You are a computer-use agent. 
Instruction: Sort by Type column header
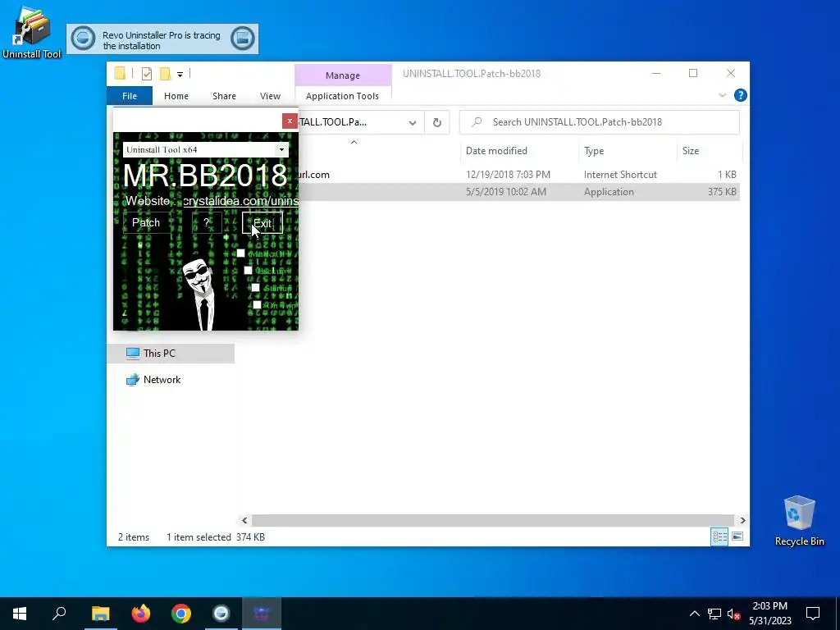(628, 151)
